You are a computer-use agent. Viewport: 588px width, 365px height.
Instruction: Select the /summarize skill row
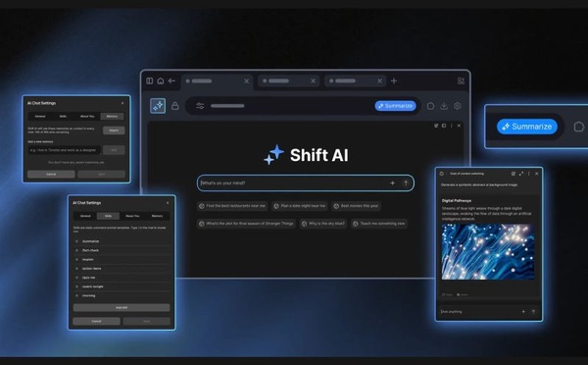coord(122,241)
